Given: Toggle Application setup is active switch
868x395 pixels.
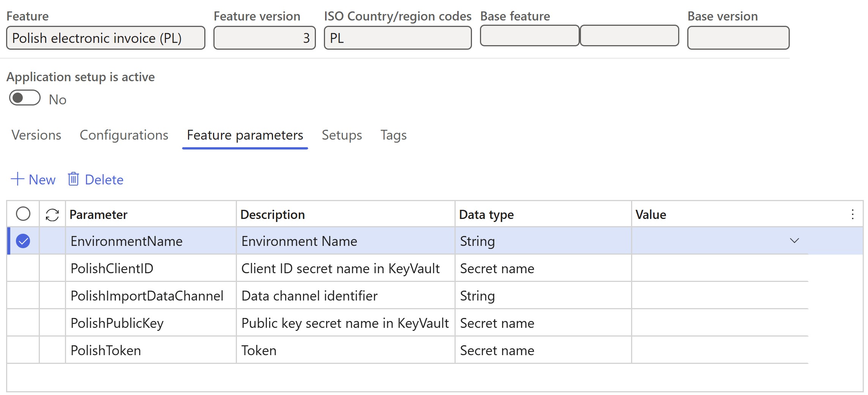Looking at the screenshot, I should coord(24,98).
